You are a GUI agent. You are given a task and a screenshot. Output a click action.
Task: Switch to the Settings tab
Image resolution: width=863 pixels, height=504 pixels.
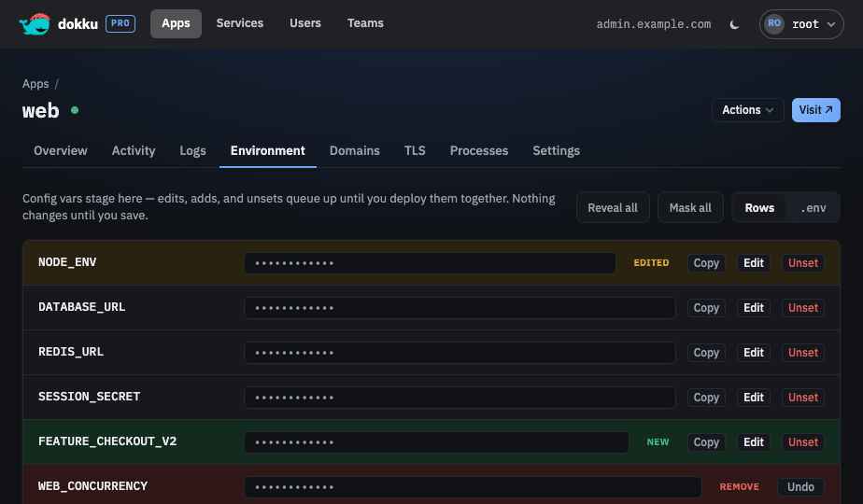[x=556, y=151]
